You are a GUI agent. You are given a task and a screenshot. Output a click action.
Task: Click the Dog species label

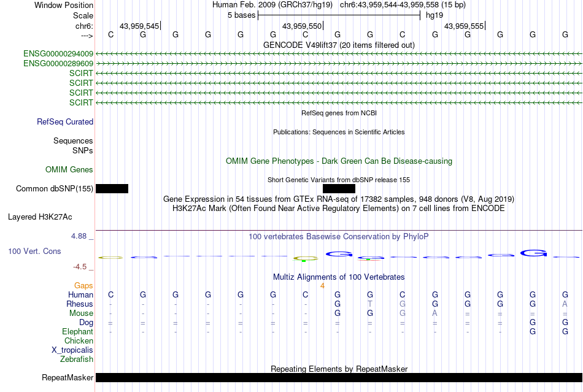pos(87,323)
